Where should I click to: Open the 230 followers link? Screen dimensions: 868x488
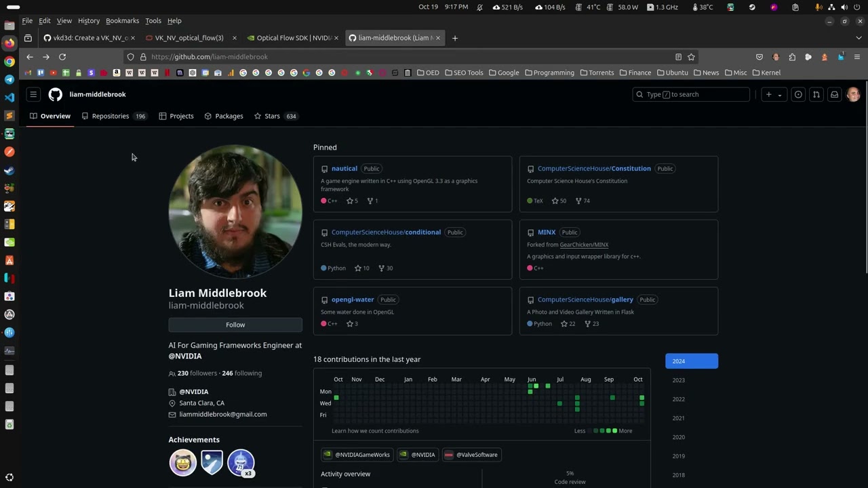pos(197,373)
